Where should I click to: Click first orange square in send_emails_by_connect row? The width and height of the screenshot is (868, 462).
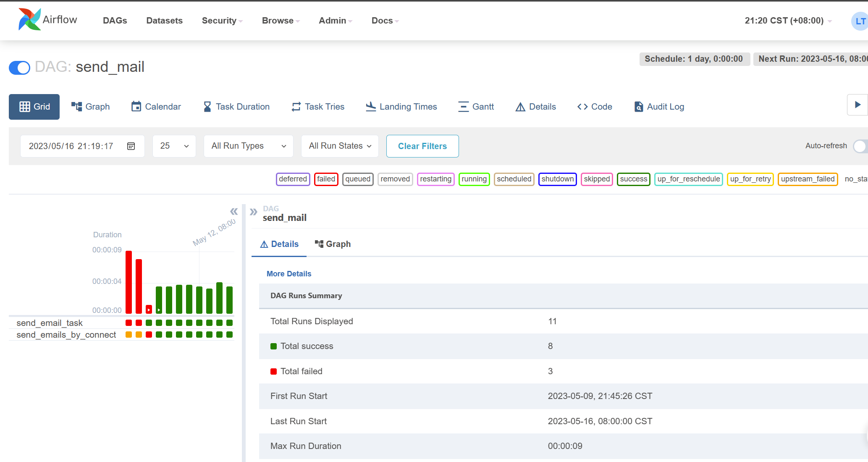[128, 335]
